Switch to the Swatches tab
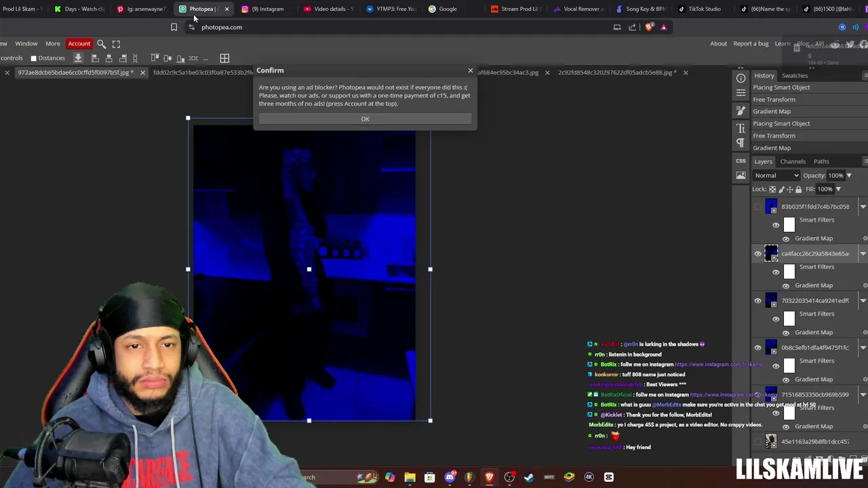 tap(795, 76)
